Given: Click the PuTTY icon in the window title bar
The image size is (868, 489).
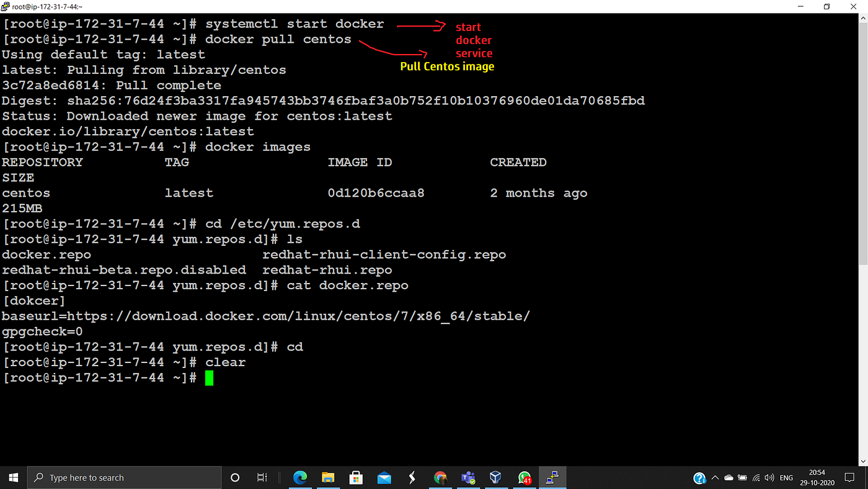Looking at the screenshot, I should pos(6,6).
